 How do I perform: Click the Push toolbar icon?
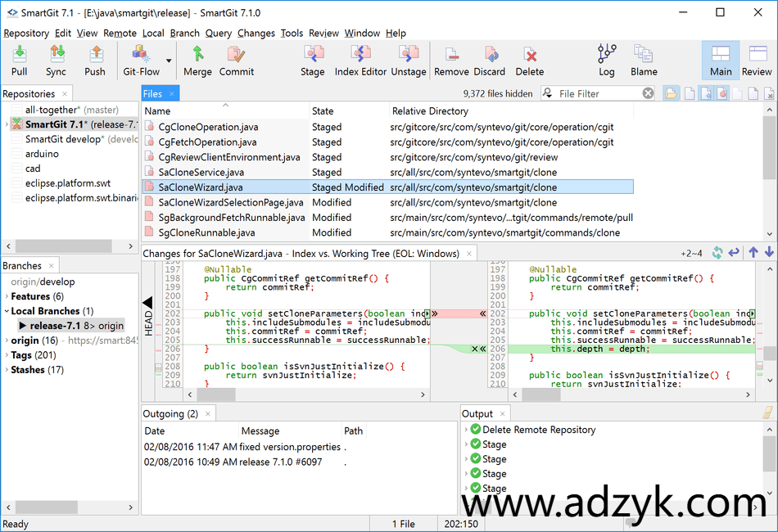click(95, 60)
